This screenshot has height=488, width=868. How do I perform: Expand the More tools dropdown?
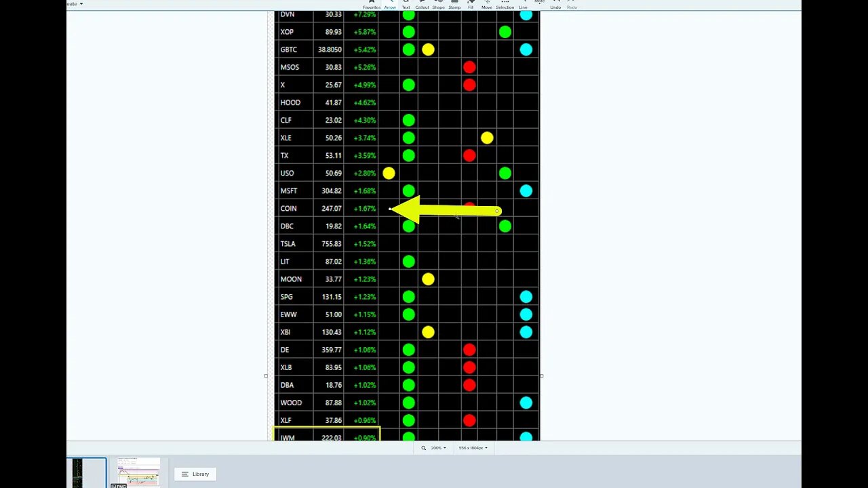[539, 2]
